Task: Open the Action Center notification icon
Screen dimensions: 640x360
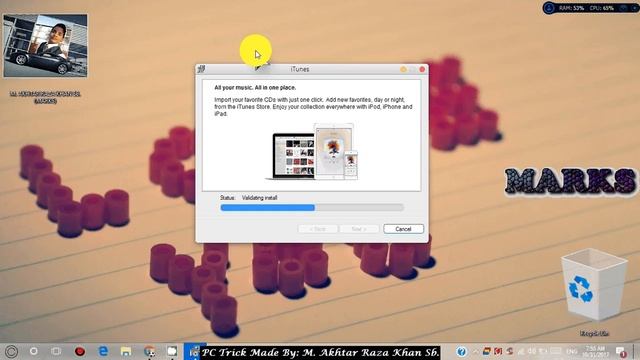Action: [x=620, y=352]
